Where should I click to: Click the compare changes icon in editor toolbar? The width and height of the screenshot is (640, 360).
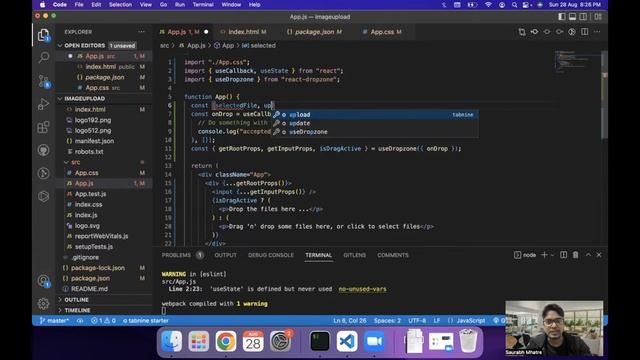click(522, 32)
